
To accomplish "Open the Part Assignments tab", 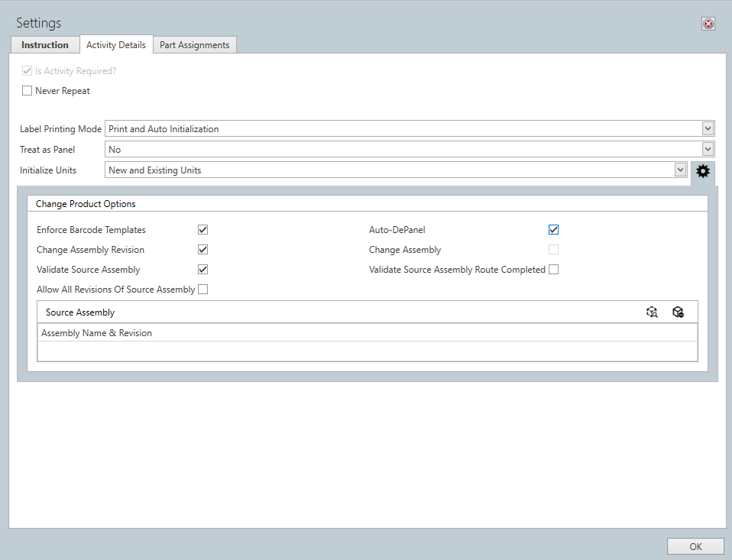I will click(x=194, y=44).
